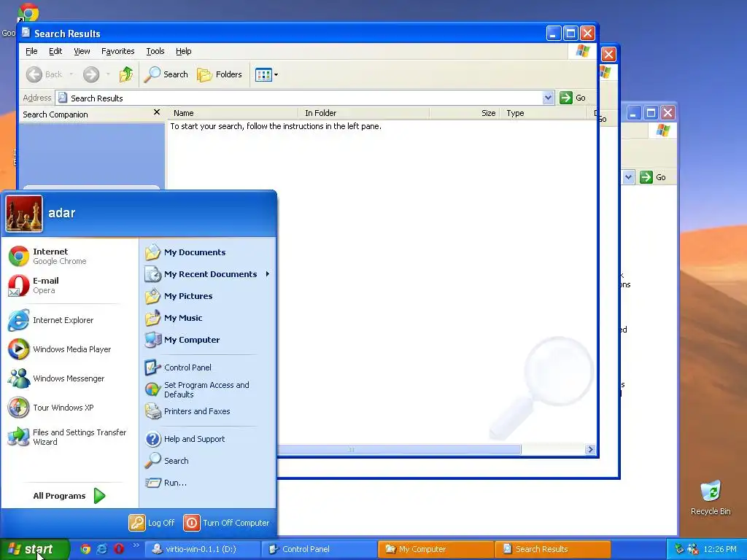Switch to Search Results taskbar button

(x=553, y=549)
